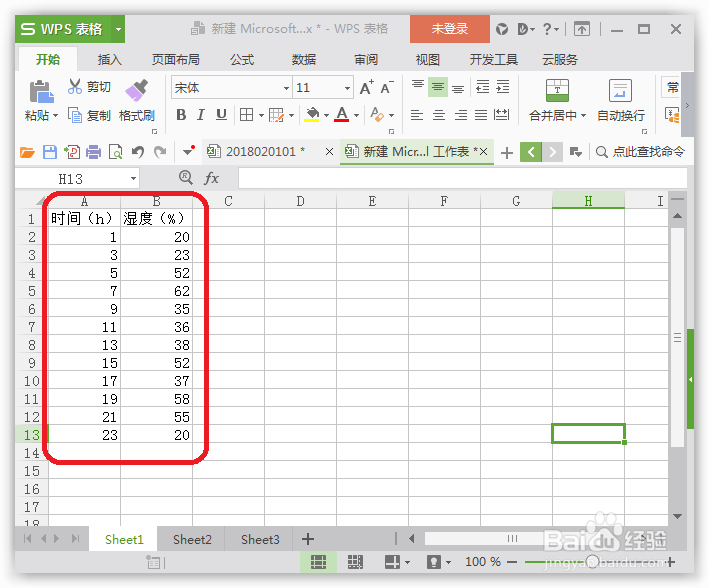Viewport: 709px width, 588px height.
Task: Toggle Bold formatting
Action: (181, 115)
